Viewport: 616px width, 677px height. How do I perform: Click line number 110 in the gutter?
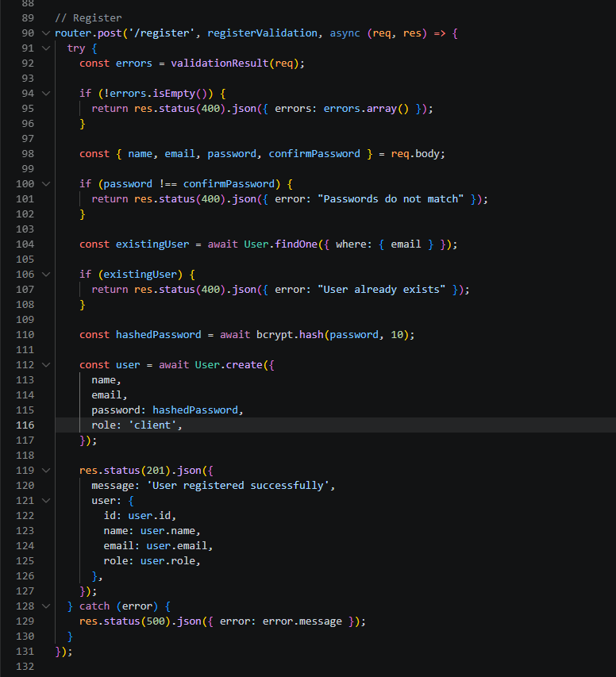25,335
